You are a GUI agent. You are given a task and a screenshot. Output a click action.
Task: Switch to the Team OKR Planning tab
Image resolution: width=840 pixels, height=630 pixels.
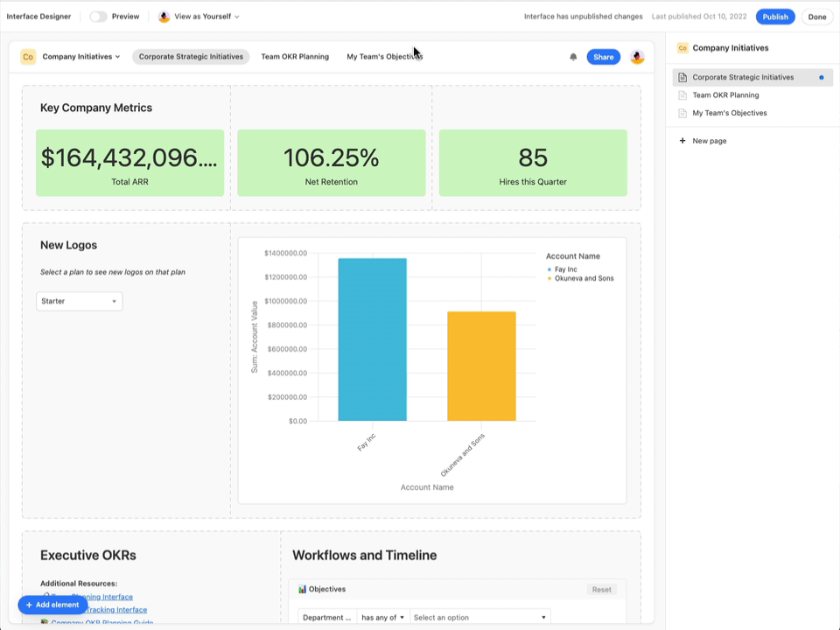(x=295, y=57)
